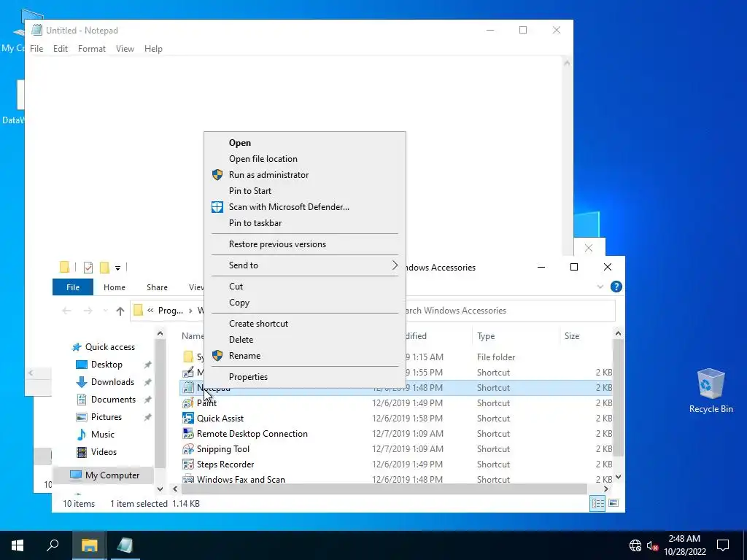The height and width of the screenshot is (560, 747).
Task: Click Run as administrator entry
Action: pyautogui.click(x=268, y=175)
